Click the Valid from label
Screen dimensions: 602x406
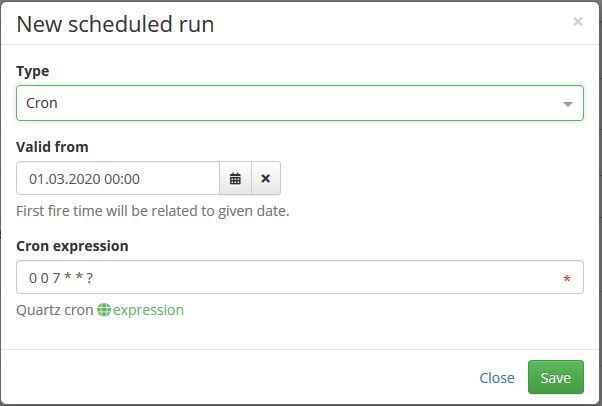[52, 147]
